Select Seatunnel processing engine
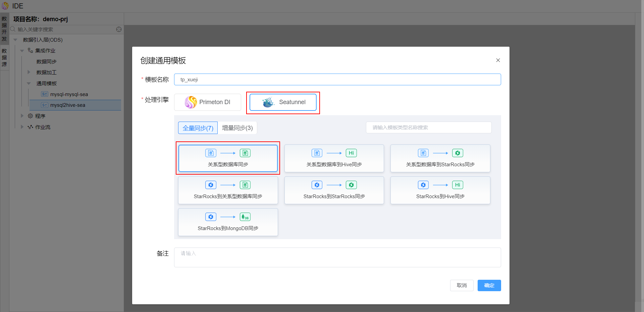 click(283, 102)
